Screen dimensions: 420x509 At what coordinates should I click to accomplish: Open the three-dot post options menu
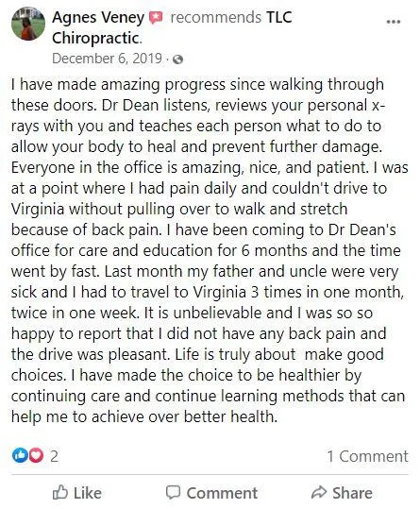(x=394, y=22)
